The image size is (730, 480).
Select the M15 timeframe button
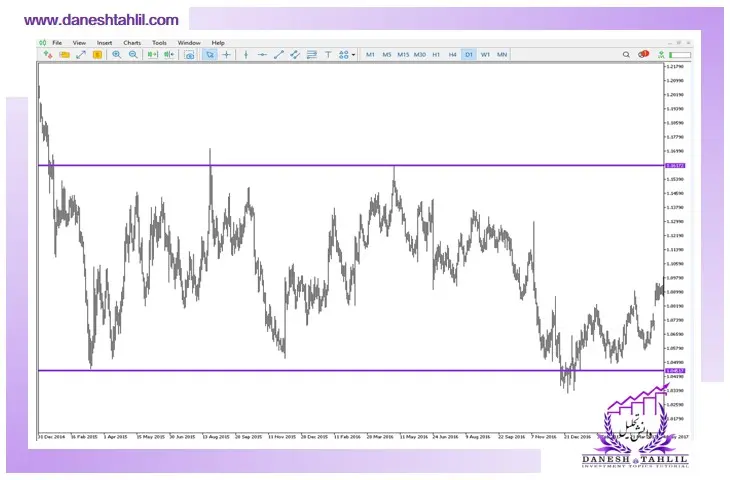coord(403,54)
